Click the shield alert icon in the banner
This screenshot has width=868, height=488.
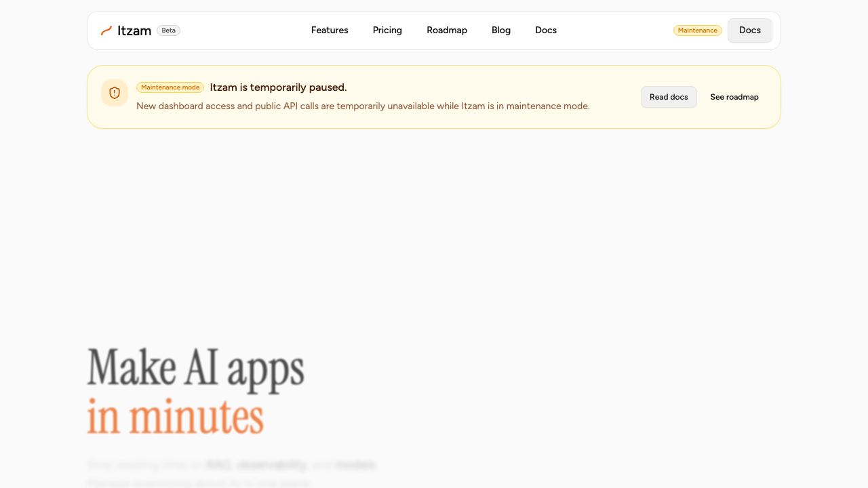click(115, 93)
